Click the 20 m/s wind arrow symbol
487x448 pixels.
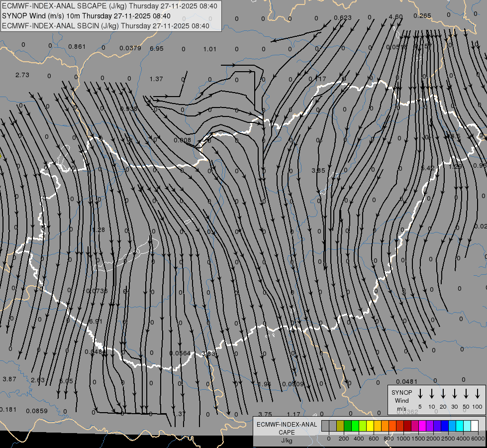(x=443, y=394)
